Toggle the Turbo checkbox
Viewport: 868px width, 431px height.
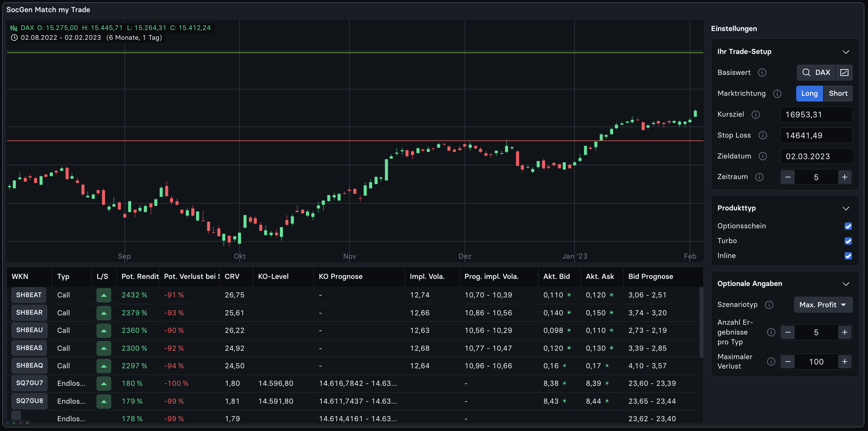click(x=848, y=241)
